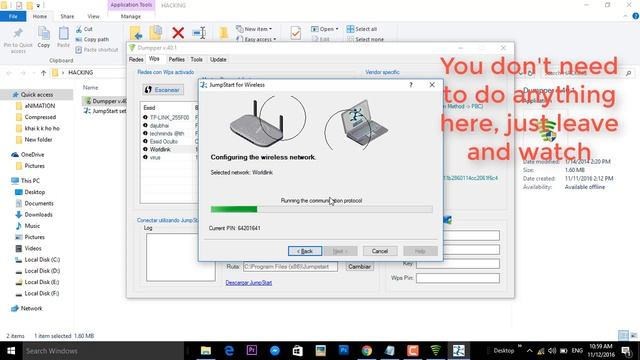
Task: Click the Properties checkmark icon
Action: click(296, 33)
